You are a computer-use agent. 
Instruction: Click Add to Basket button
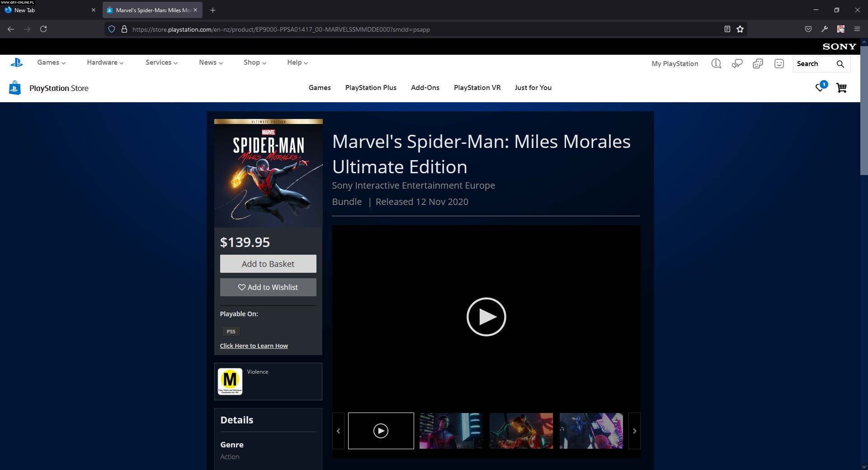coord(268,264)
